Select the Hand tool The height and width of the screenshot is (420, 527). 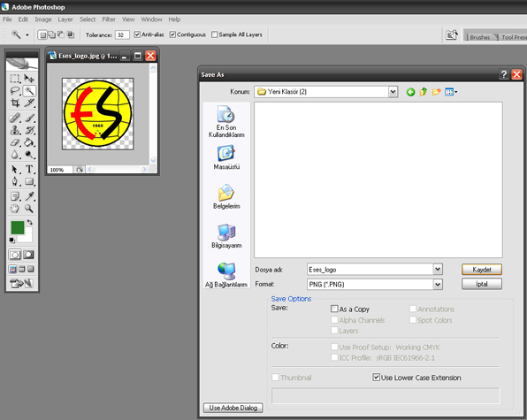coord(15,209)
